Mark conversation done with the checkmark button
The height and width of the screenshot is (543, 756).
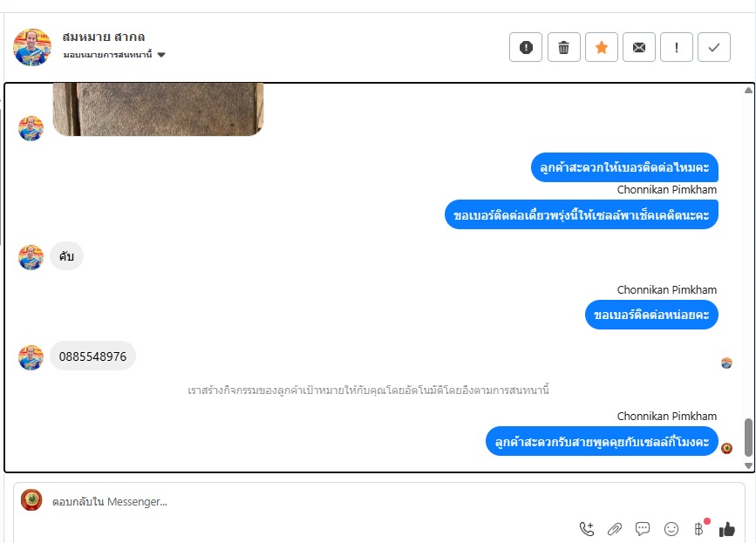click(714, 47)
